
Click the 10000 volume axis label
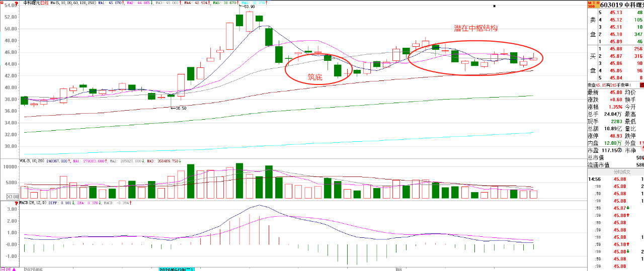[10, 166]
